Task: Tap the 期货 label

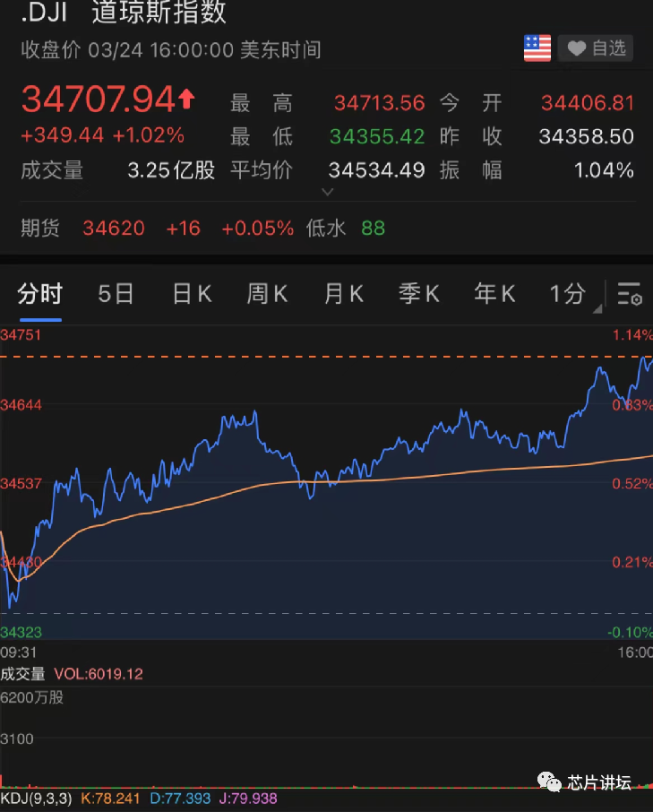Action: click(x=40, y=229)
